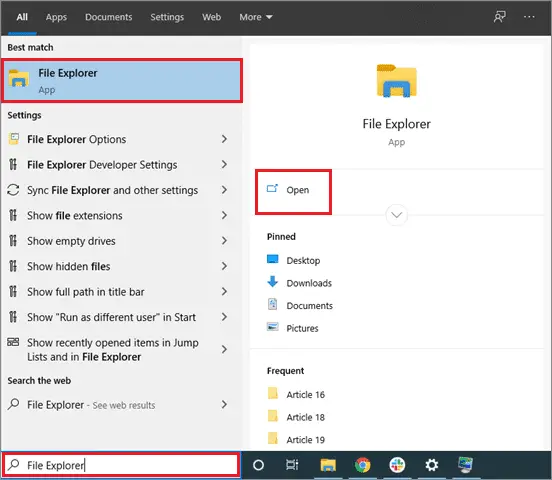Open frequent folder Article 18
This screenshot has width=552, height=480.
pos(296,417)
